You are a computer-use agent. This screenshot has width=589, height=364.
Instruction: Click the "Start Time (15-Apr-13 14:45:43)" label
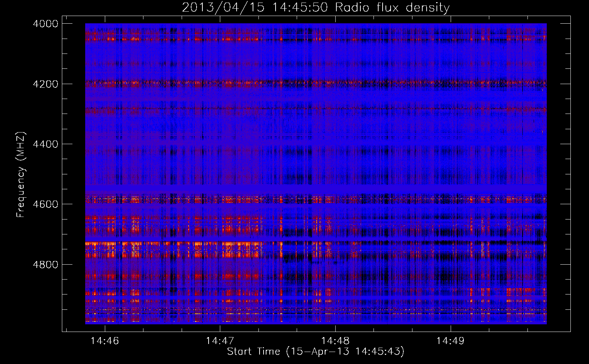coord(316,351)
